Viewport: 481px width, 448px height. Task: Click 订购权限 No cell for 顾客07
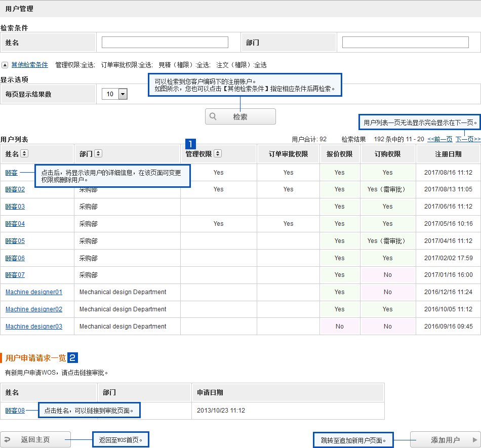[x=388, y=275]
